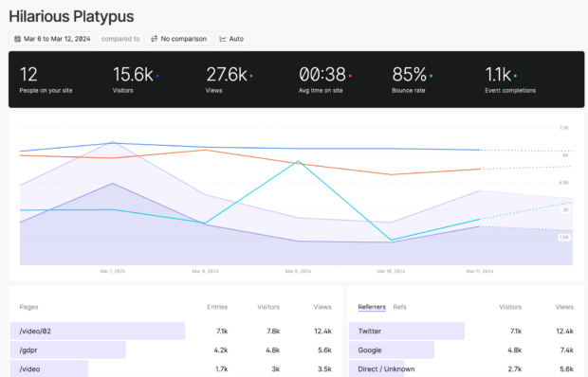The image size is (588, 377).
Task: Open the /video/02 page row
Action: click(175, 331)
